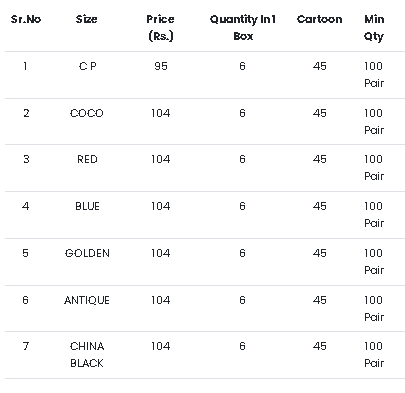The height and width of the screenshot is (393, 405).
Task: Select the BLUE size cell
Action: tap(87, 206)
